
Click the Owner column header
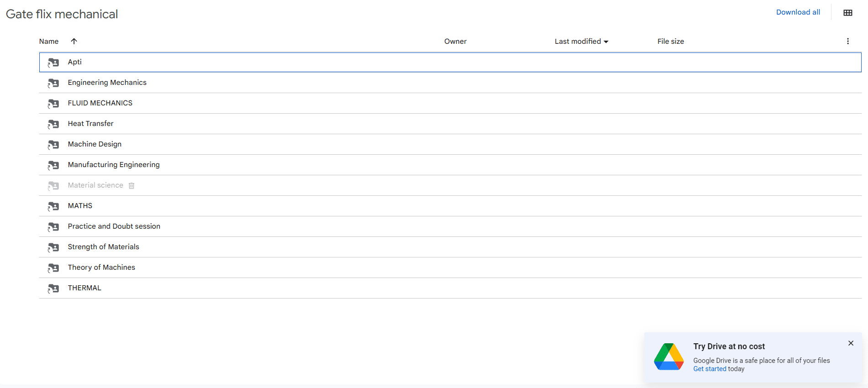tap(455, 42)
